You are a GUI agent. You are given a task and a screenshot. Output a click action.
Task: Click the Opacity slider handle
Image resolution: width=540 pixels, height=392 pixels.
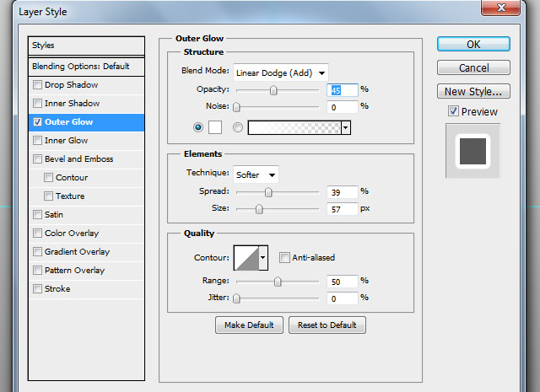point(273,90)
